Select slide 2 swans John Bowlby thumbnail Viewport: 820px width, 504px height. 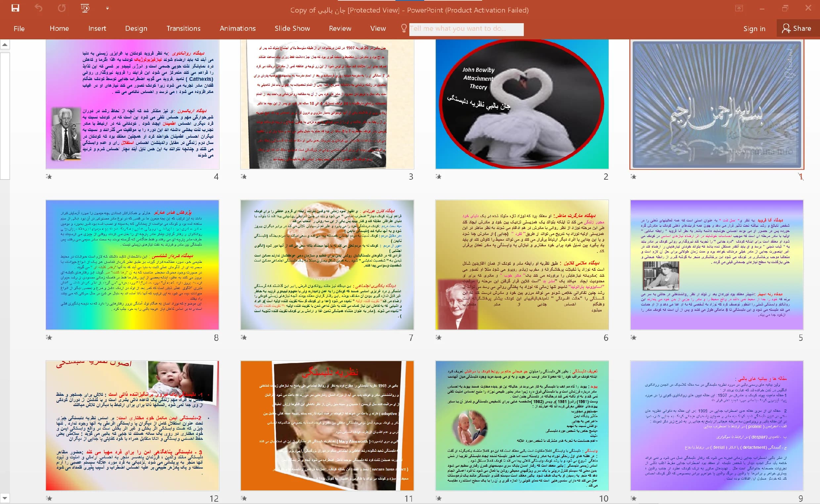point(522,104)
